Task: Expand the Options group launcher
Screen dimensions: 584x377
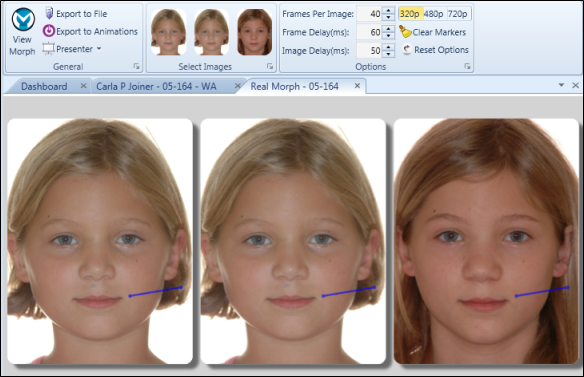Action: tap(467, 66)
